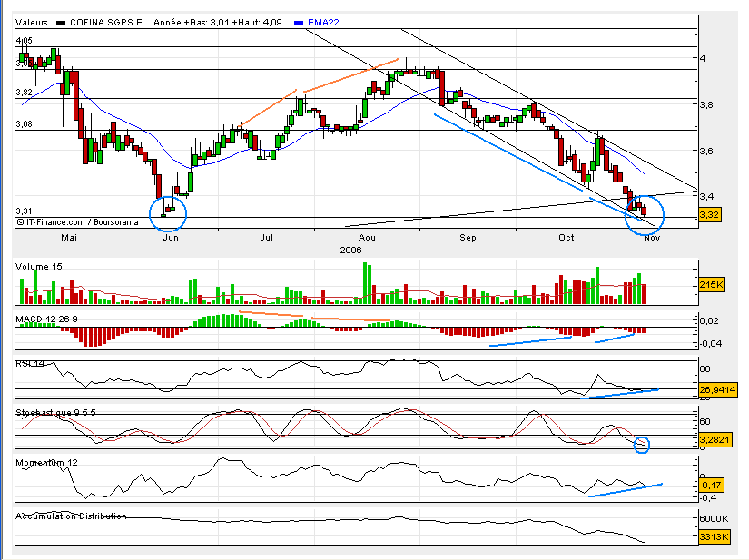
Task: Click the Année Bas 3,01 Haut 4,09 text
Action: click(x=218, y=23)
